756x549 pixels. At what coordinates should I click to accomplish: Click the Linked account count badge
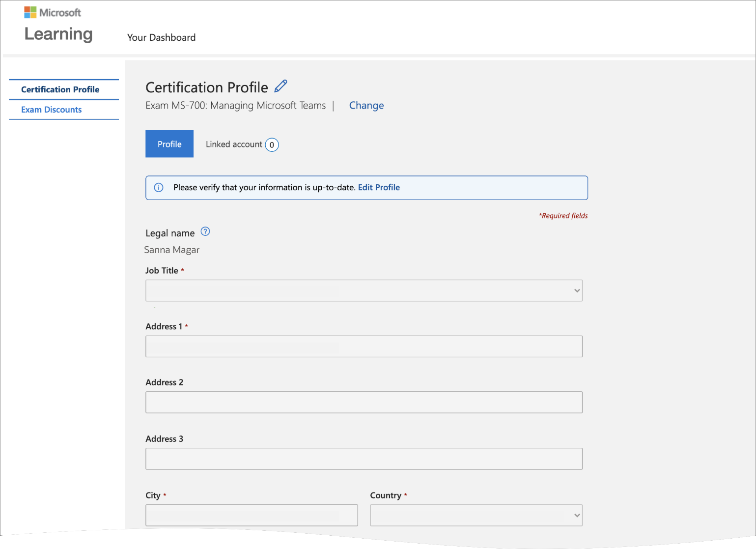(272, 144)
